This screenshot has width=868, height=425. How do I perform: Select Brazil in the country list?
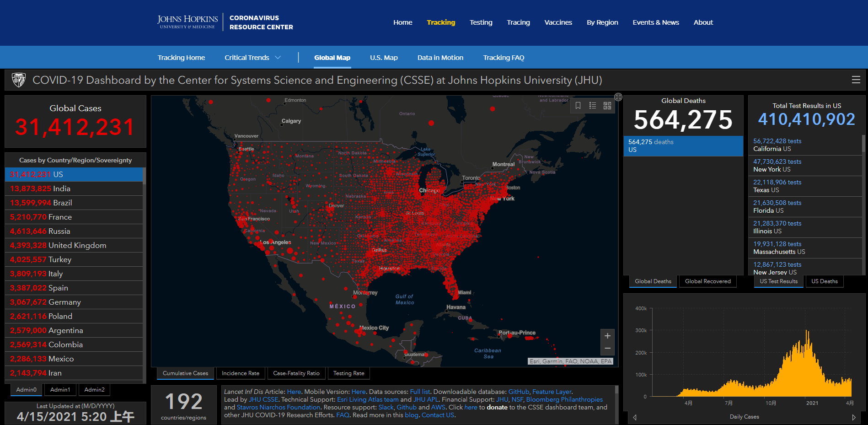[x=74, y=203]
